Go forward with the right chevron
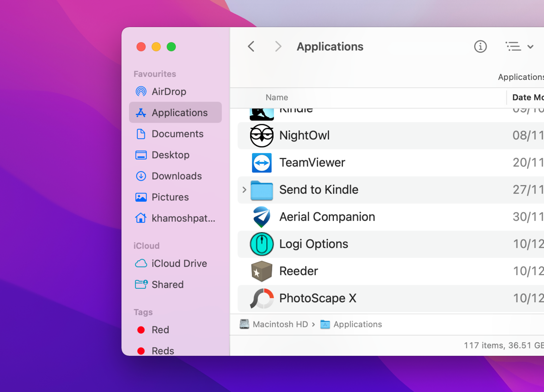This screenshot has width=544, height=392. click(x=278, y=46)
